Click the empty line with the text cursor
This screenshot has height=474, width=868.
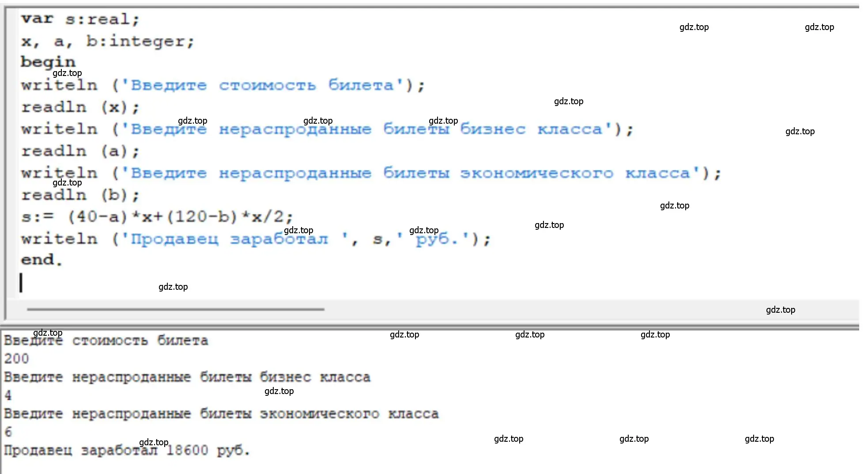point(21,282)
